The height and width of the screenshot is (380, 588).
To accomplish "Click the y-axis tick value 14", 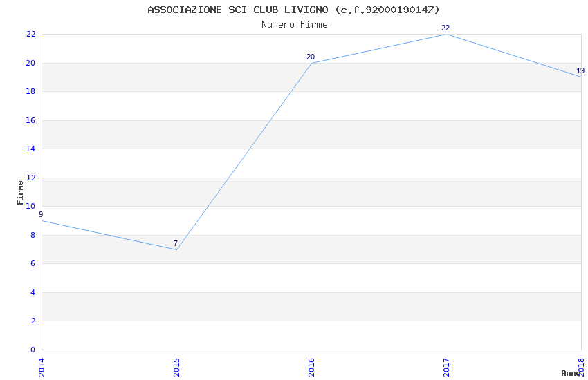I will [30, 149].
